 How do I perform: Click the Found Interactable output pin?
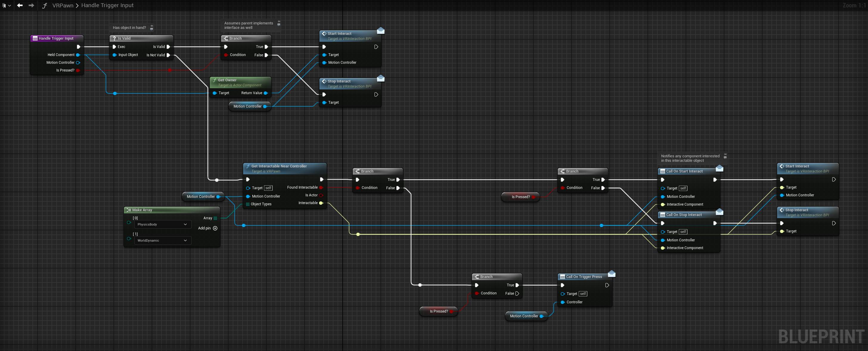coord(321,188)
